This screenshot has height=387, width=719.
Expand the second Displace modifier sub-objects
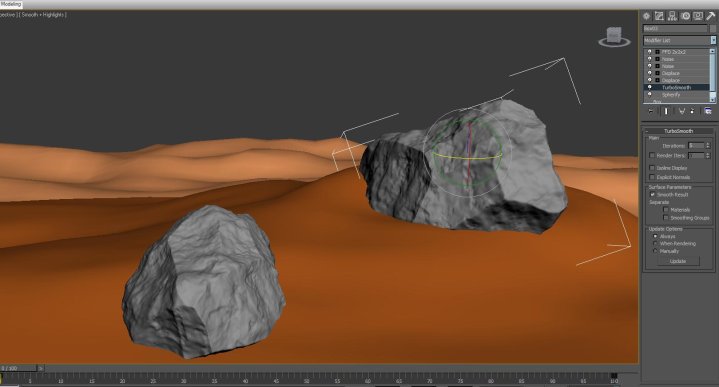657,80
